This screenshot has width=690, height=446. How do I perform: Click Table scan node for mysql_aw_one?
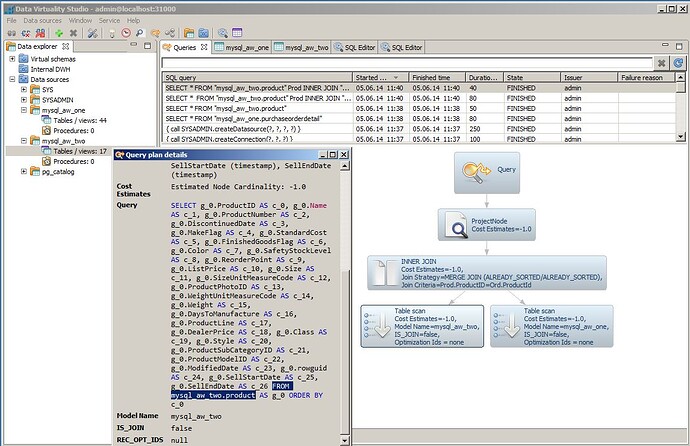coord(551,326)
